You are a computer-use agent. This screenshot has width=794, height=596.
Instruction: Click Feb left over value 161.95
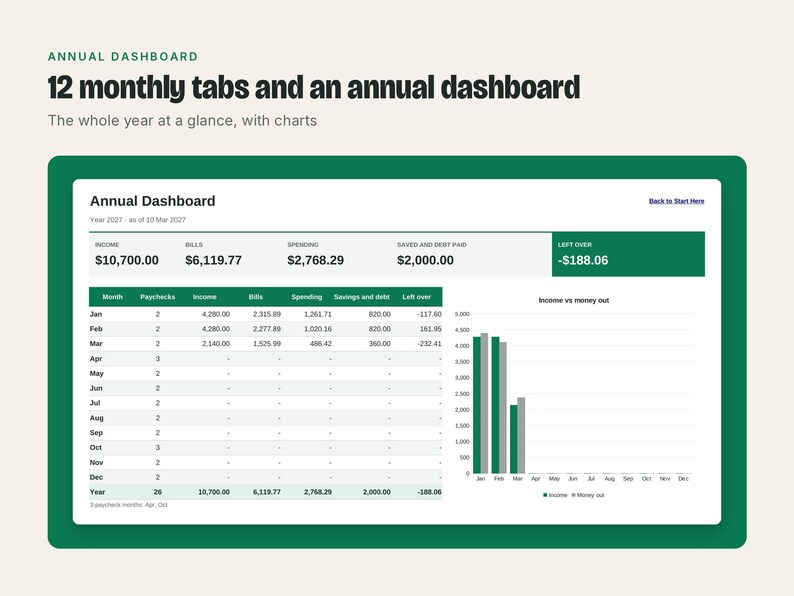click(430, 329)
